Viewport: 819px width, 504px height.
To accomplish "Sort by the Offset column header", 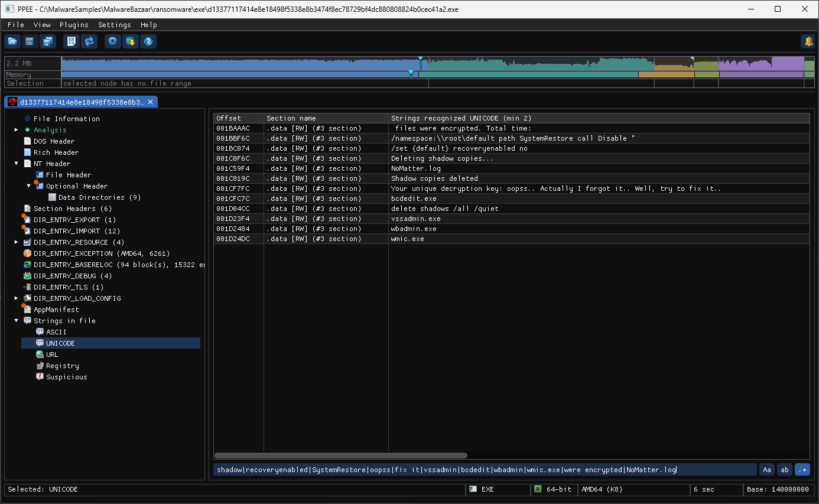I will [x=239, y=118].
